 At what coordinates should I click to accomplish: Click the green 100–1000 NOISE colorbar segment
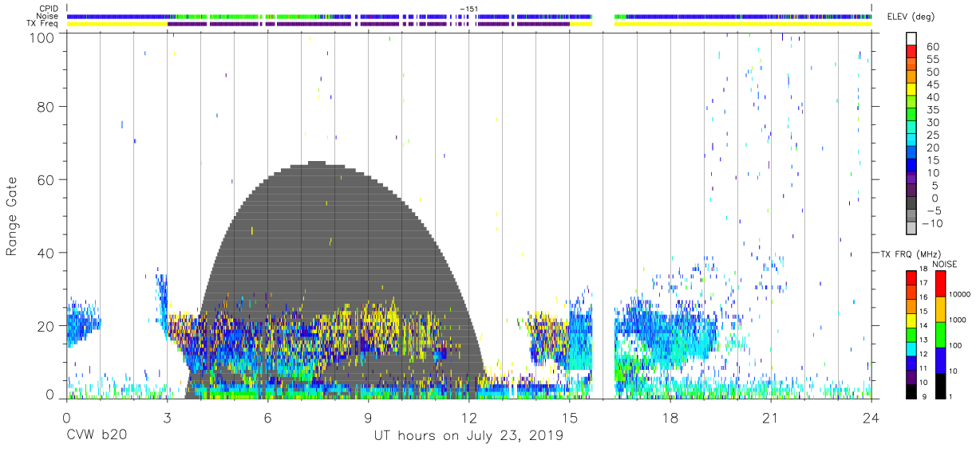pos(940,334)
